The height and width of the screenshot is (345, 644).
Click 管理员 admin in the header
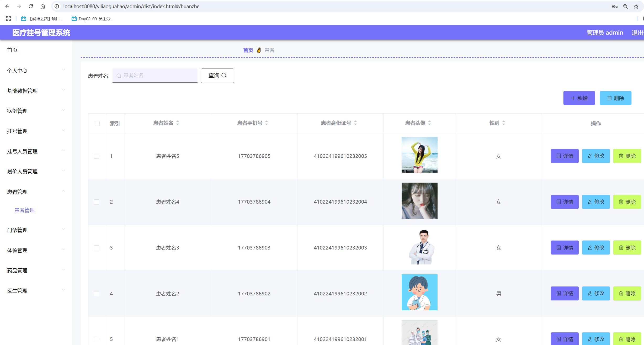605,33
